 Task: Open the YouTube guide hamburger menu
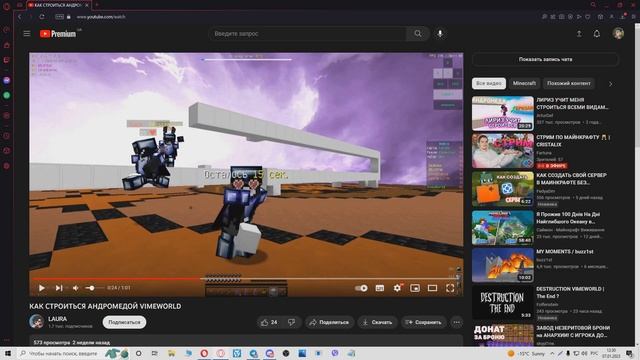pyautogui.click(x=27, y=33)
